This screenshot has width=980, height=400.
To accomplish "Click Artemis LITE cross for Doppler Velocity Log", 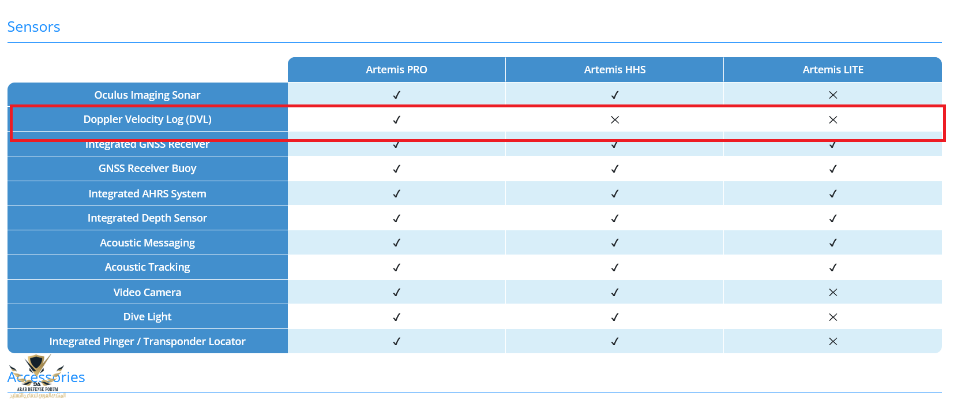I will tap(833, 120).
